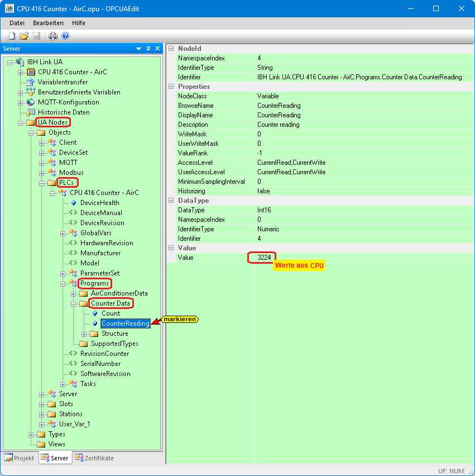Select the Stations folder
This screenshot has height=476, width=475.
click(x=71, y=414)
